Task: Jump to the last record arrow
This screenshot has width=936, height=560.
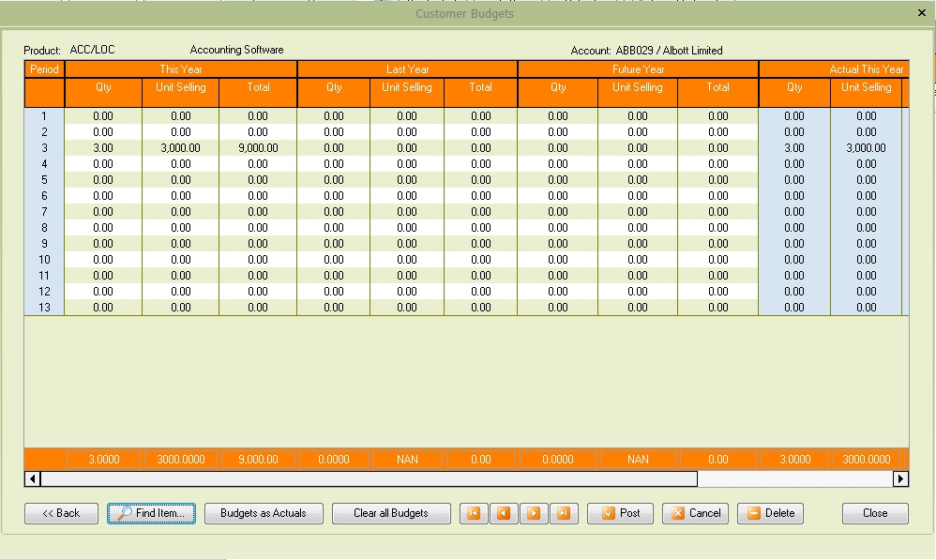Action: pos(564,513)
